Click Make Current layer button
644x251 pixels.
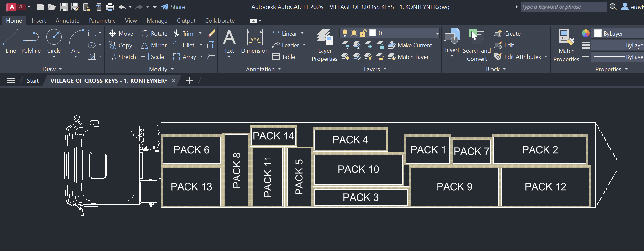(x=410, y=45)
